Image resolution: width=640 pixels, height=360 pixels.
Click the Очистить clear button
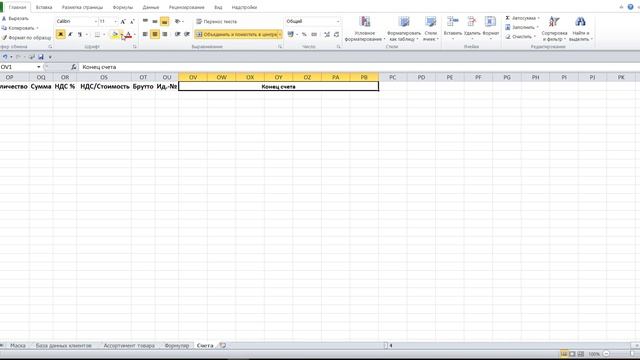tap(520, 37)
